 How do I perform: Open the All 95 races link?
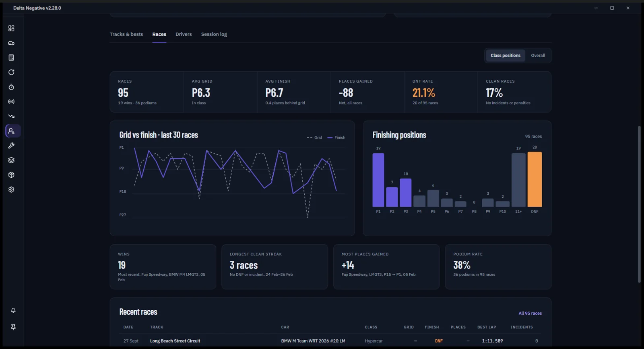530,313
